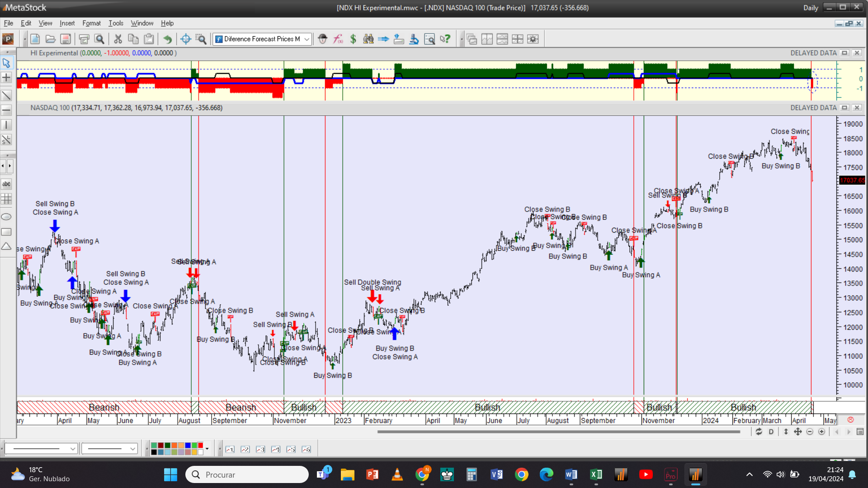This screenshot has width=868, height=488.
Task: Click the undo arrow icon
Action: tap(167, 39)
